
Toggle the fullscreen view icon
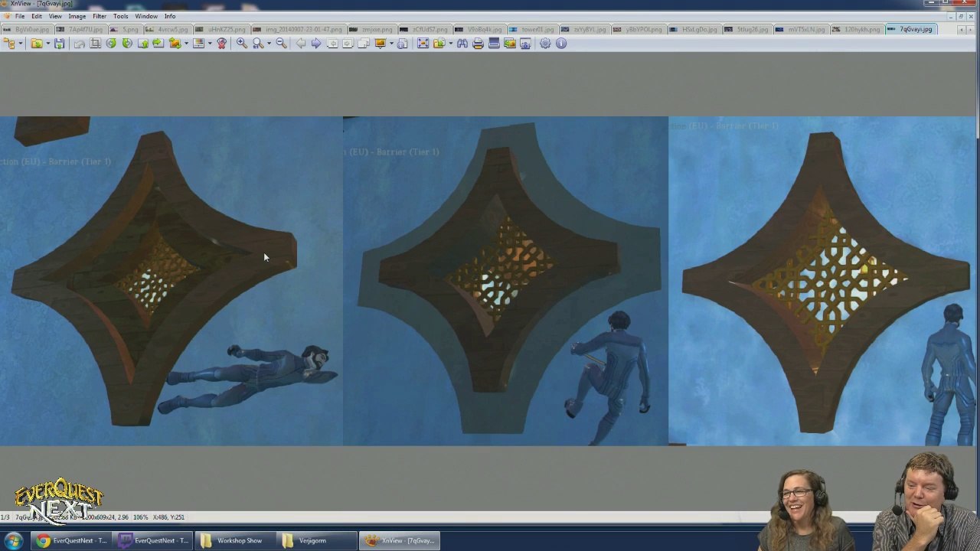423,44
